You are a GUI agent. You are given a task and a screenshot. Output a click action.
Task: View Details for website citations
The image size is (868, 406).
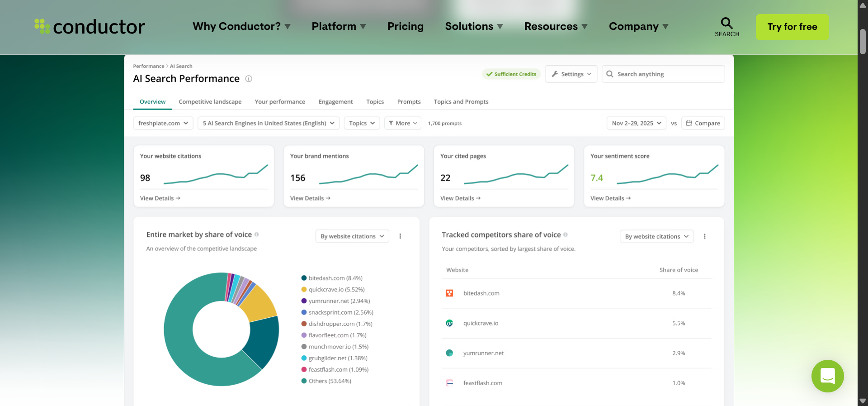(x=160, y=198)
